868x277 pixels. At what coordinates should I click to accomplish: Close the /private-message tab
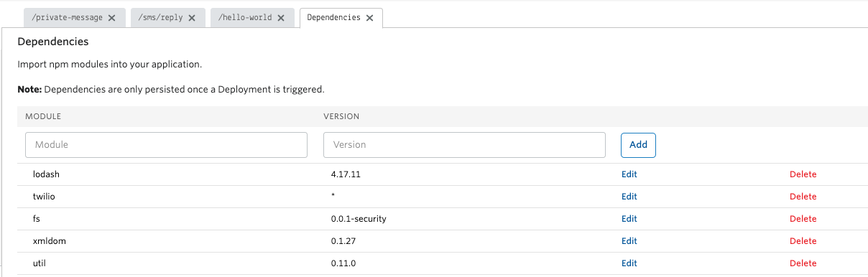[111, 18]
